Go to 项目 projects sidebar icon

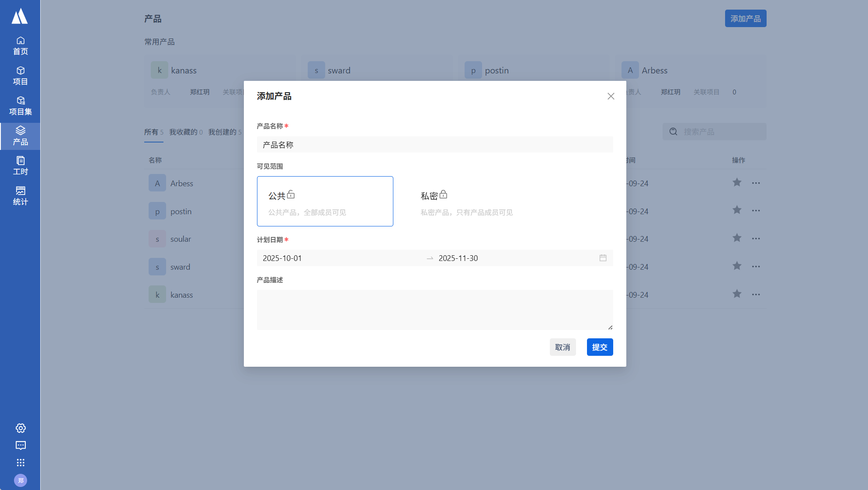20,76
